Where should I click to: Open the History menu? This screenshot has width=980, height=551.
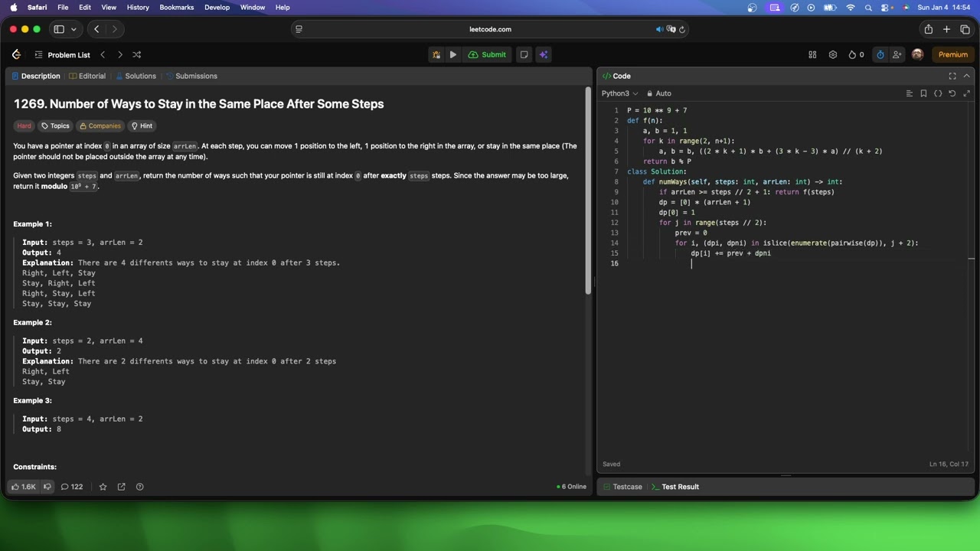(138, 8)
